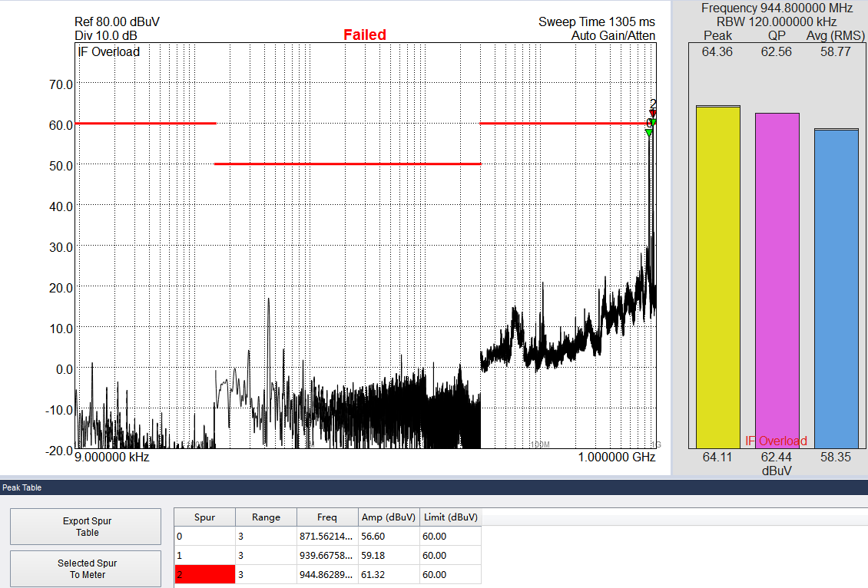Click the 1.000000 GHz stop frequency
The width and height of the screenshot is (868, 588).
pyautogui.click(x=618, y=457)
